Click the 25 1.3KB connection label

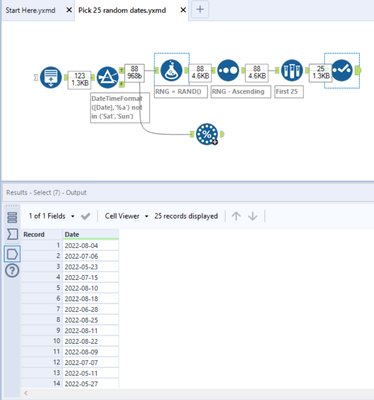tap(321, 73)
